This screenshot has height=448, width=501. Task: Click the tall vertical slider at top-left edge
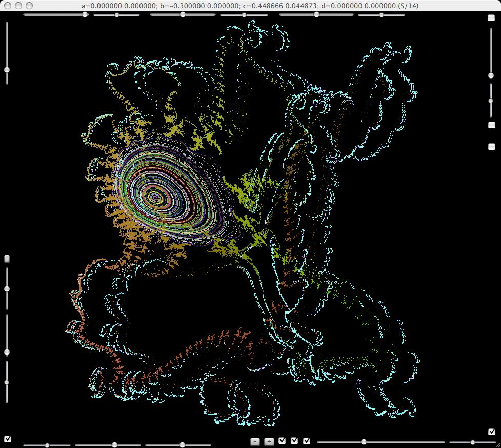(x=7, y=53)
